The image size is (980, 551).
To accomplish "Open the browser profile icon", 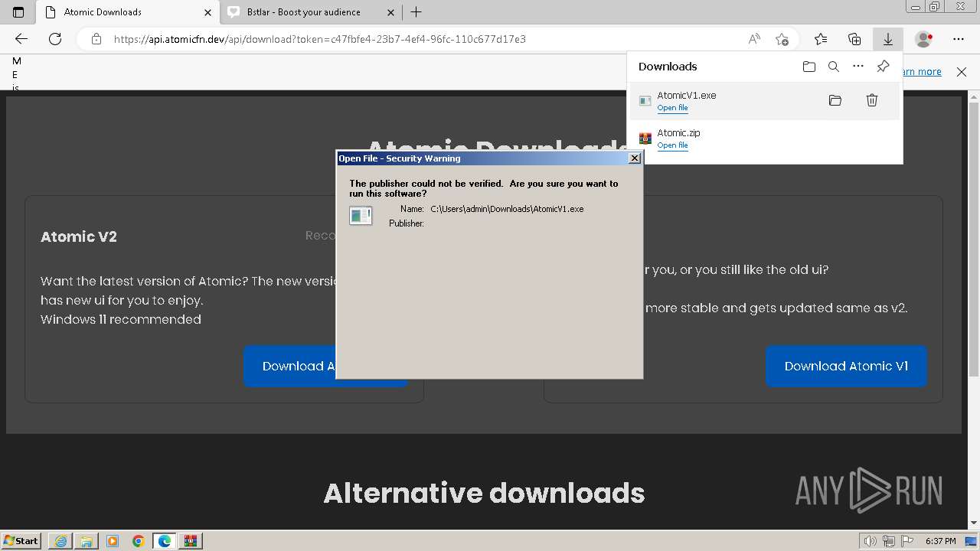I will pos(924,39).
